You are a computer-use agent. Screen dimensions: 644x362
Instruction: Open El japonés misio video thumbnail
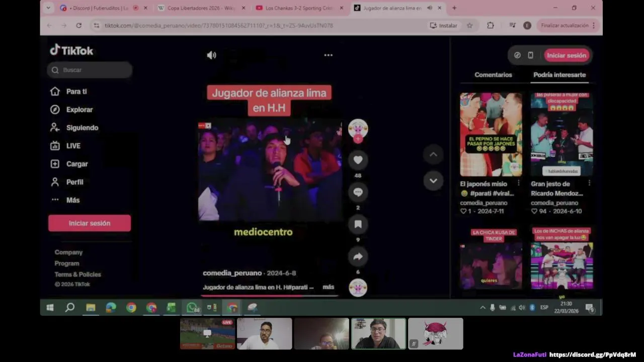pos(491,134)
